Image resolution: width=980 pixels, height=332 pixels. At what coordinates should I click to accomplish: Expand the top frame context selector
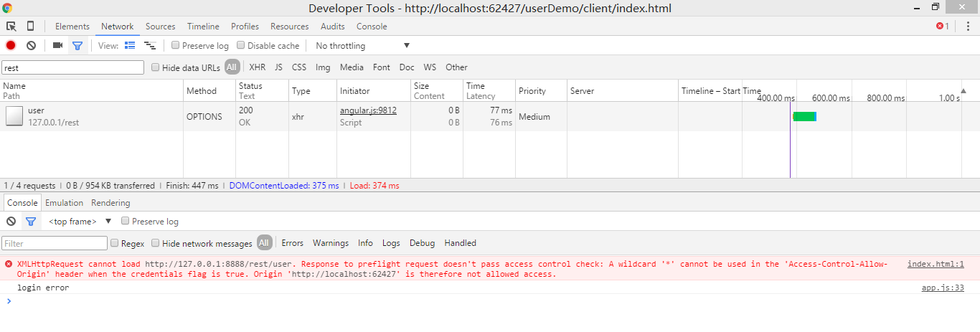coord(80,222)
